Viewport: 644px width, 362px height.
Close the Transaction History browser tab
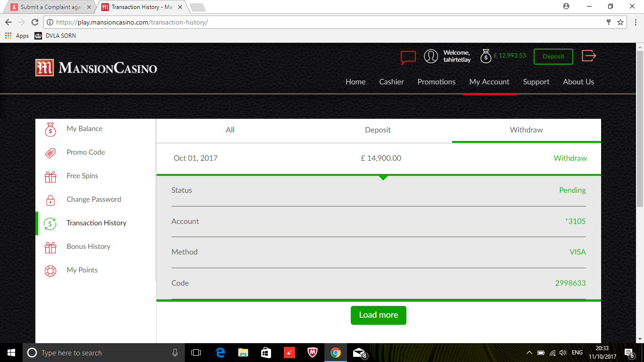(180, 7)
